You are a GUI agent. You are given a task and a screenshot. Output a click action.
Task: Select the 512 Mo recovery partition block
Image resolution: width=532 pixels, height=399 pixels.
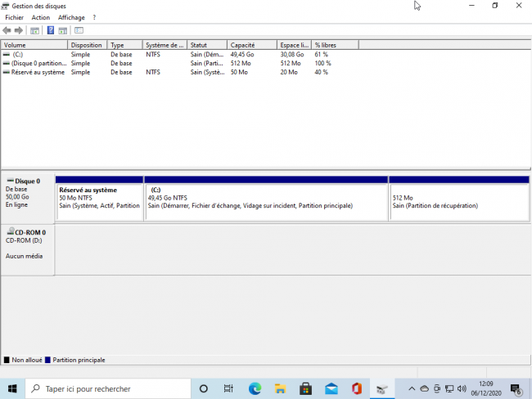458,201
